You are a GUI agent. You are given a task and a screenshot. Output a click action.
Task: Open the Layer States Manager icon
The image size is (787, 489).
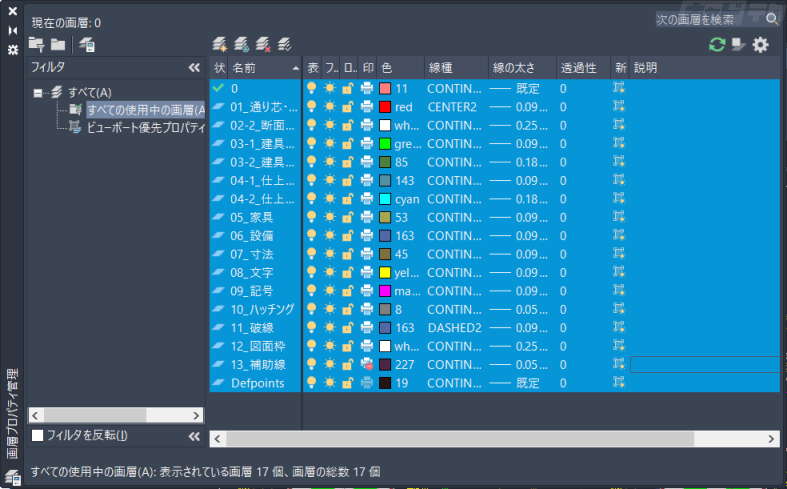tap(87, 45)
